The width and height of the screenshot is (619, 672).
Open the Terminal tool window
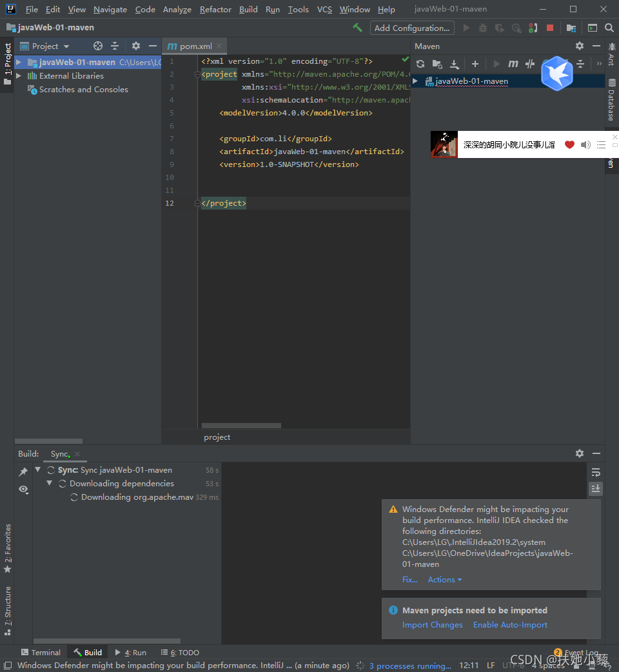(x=41, y=652)
